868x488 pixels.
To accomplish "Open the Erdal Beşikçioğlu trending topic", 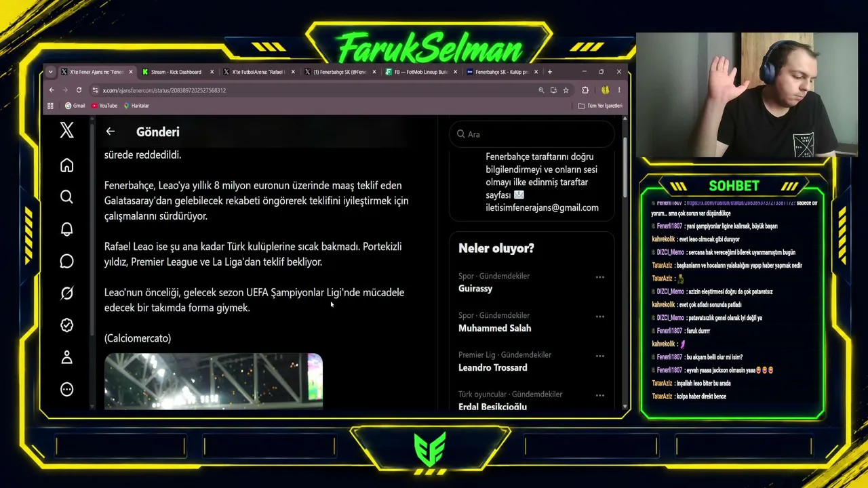I will 492,406.
